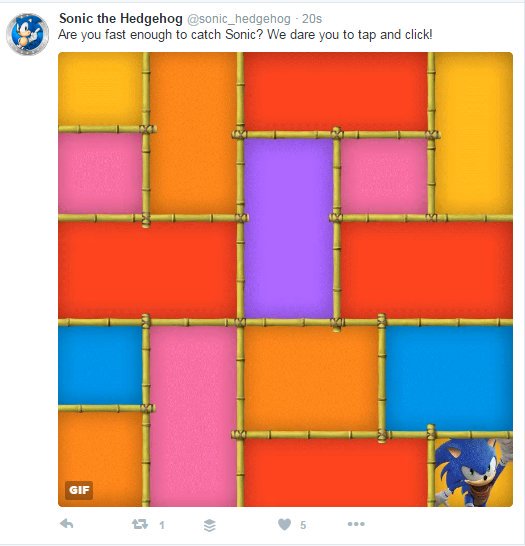Open the three-dot more options menu
525x546 pixels.
tap(356, 524)
